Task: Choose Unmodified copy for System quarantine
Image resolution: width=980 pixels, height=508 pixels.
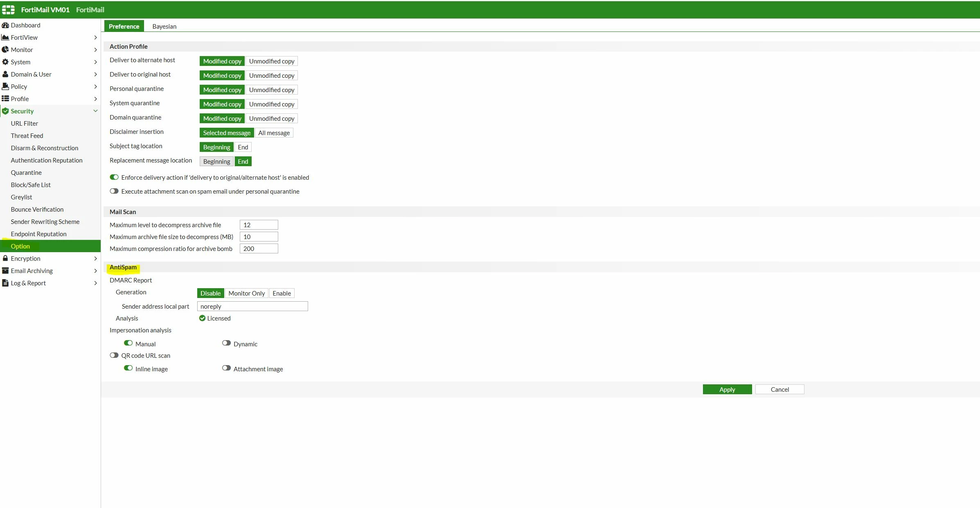Action: pyautogui.click(x=272, y=104)
